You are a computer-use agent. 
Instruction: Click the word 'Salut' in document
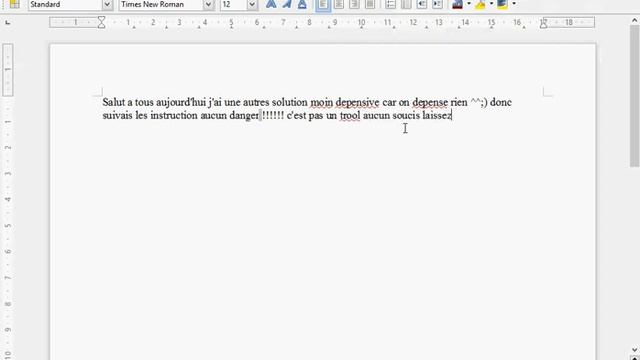click(113, 102)
